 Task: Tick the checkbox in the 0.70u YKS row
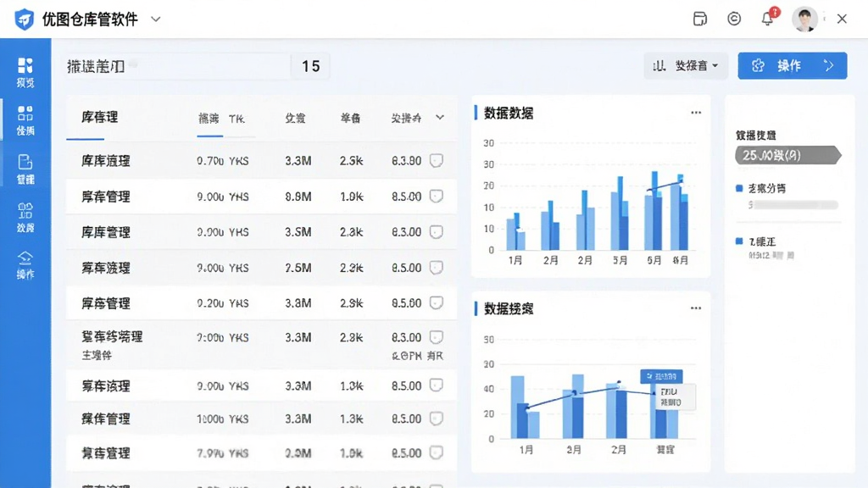[x=437, y=161]
